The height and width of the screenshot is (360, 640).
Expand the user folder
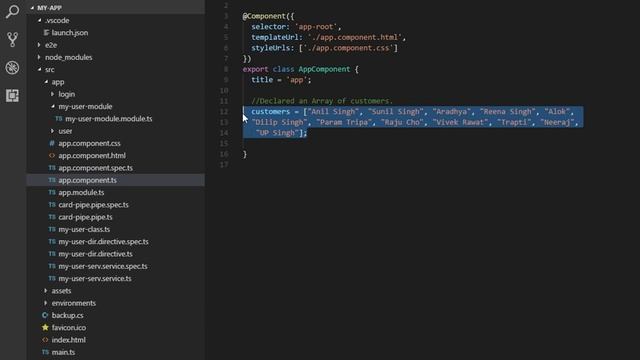tap(52, 131)
